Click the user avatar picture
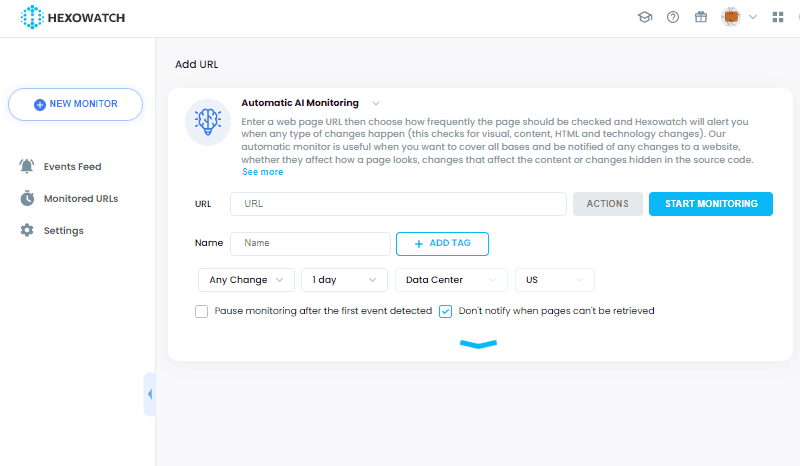 tap(731, 17)
